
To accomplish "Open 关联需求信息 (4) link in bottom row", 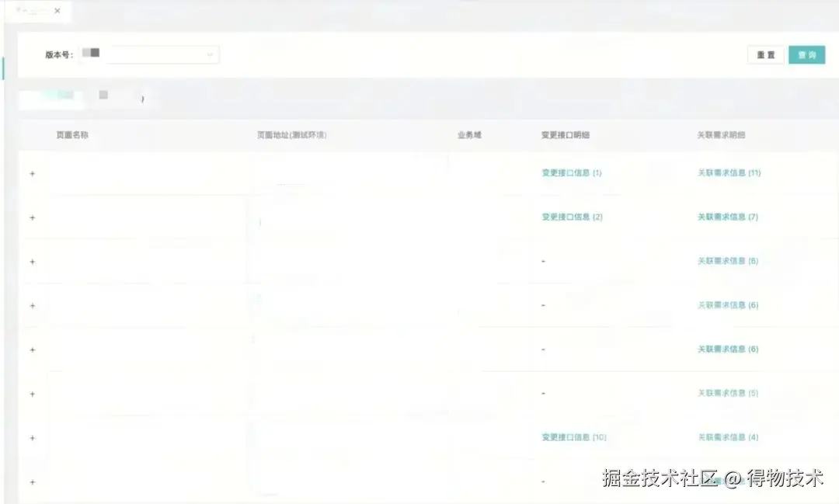I will click(726, 436).
